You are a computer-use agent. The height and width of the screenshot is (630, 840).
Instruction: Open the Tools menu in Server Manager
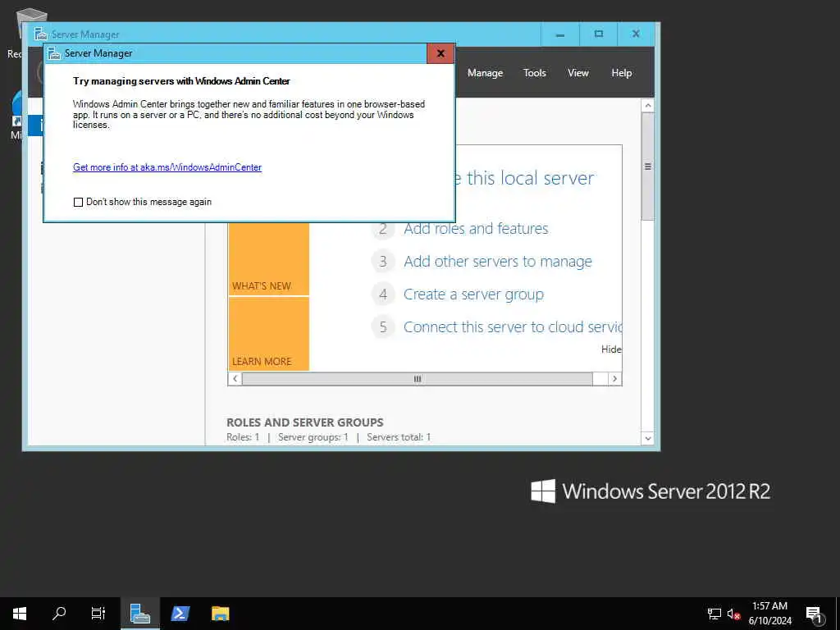535,73
